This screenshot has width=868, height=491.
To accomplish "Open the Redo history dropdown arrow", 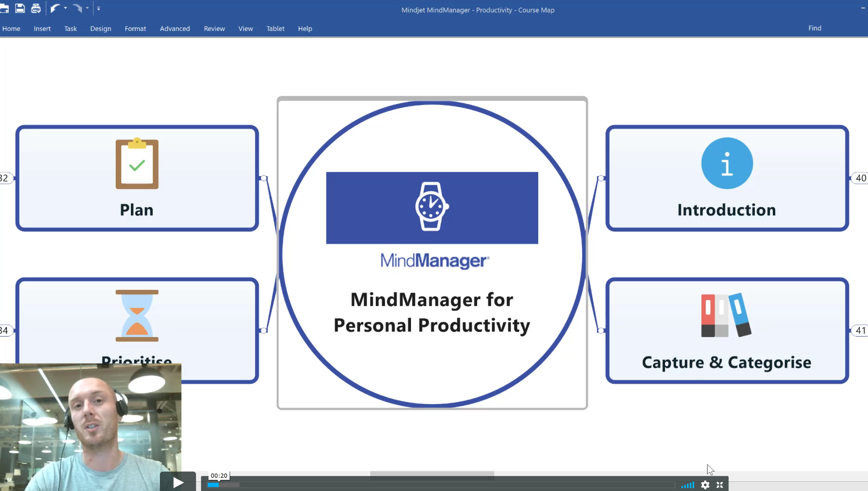I will (87, 8).
